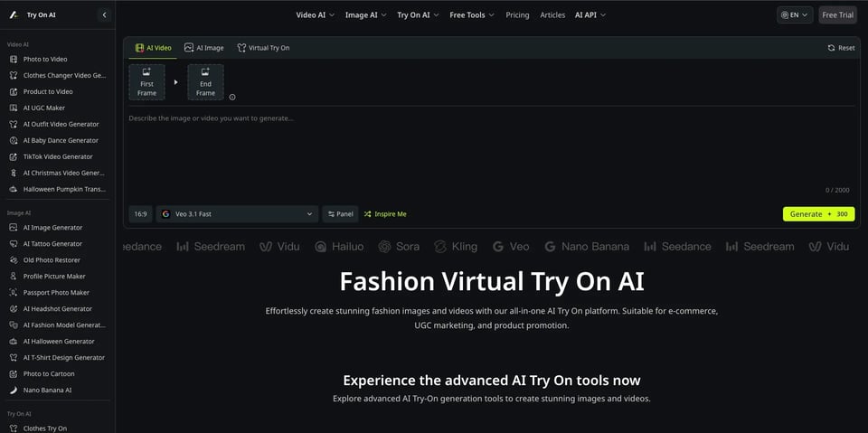868x433 pixels.
Task: Collapse the sidebar with the chevron button
Action: [104, 15]
